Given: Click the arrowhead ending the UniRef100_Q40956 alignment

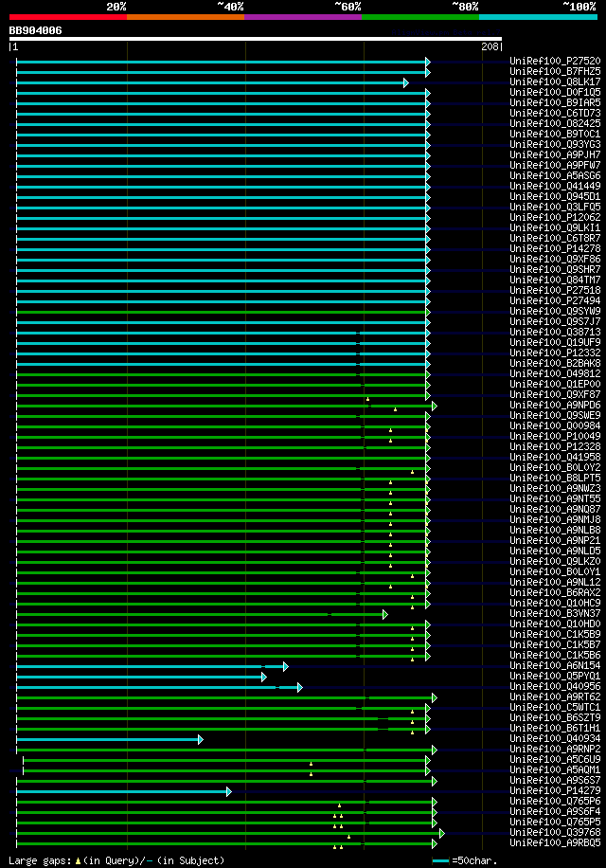Looking at the screenshot, I should (x=299, y=688).
